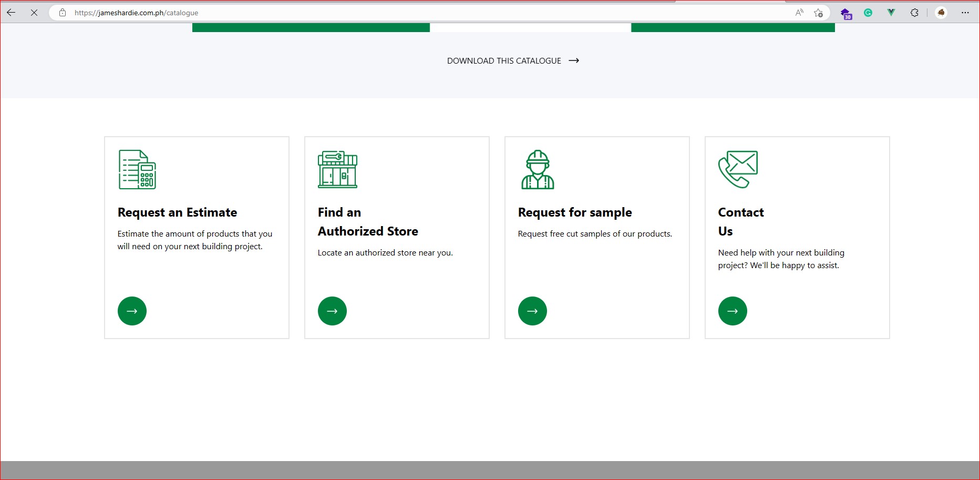Click the hard-hat worker sample icon
Screen dimensions: 980x480
(538, 169)
